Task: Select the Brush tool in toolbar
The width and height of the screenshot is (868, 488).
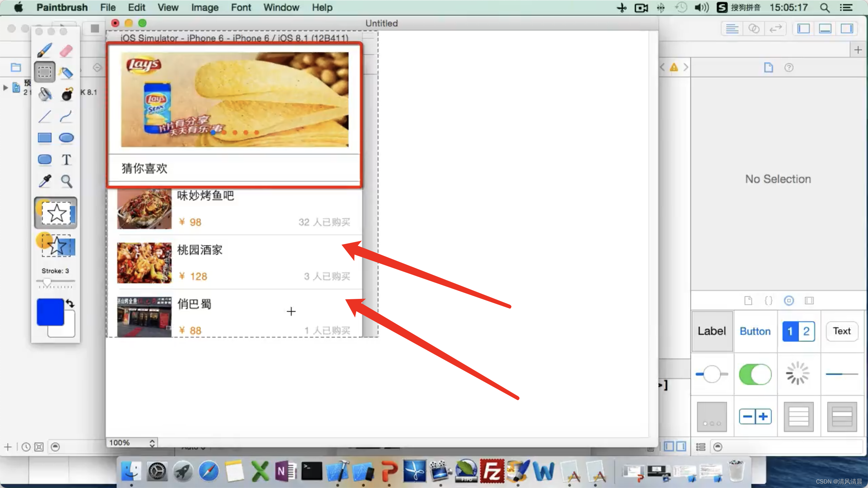Action: click(44, 50)
